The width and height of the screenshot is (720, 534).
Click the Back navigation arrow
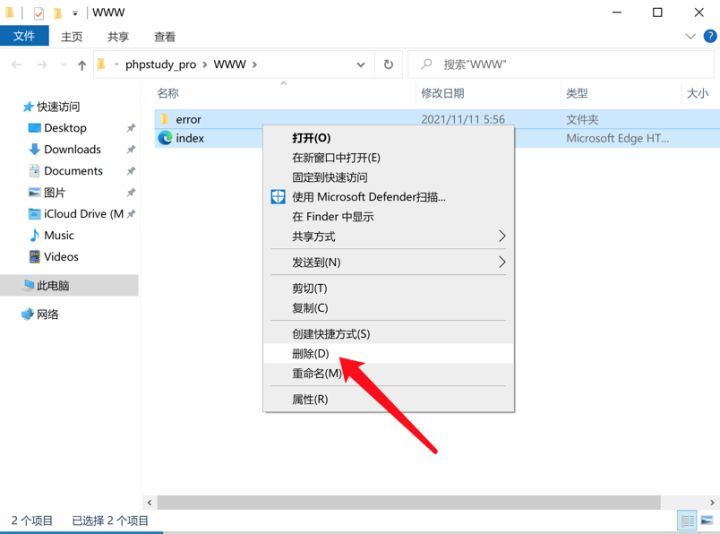coord(17,65)
